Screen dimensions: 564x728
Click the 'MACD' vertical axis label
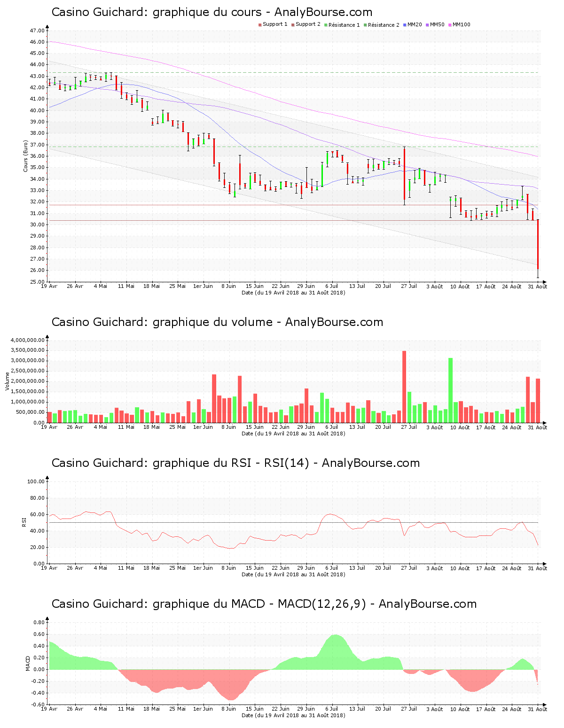click(x=28, y=663)
